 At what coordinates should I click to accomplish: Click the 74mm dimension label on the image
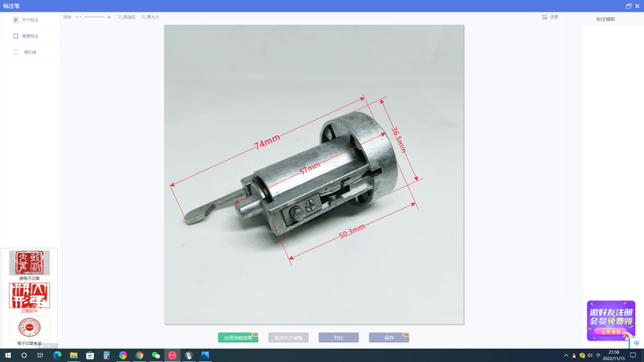point(267,142)
